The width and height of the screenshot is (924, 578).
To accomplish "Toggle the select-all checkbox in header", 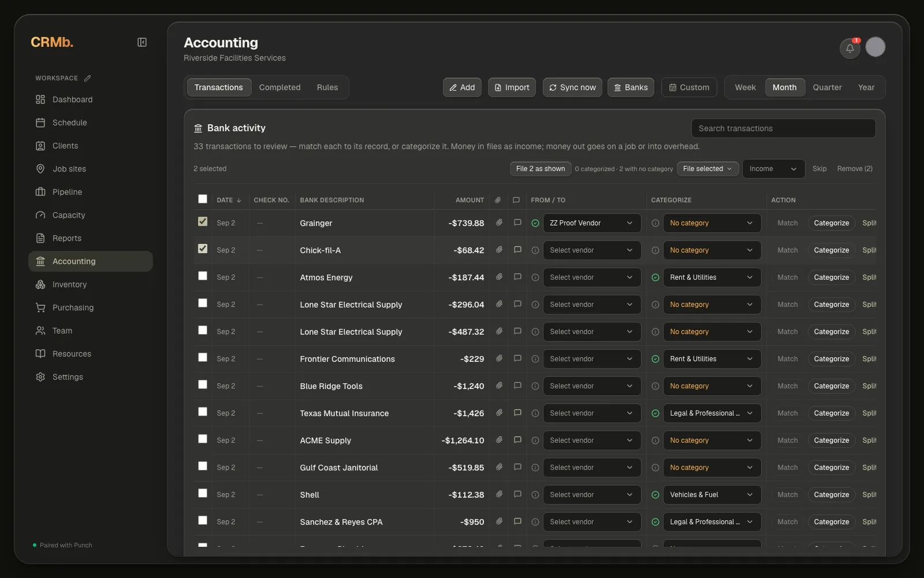I will 203,199.
